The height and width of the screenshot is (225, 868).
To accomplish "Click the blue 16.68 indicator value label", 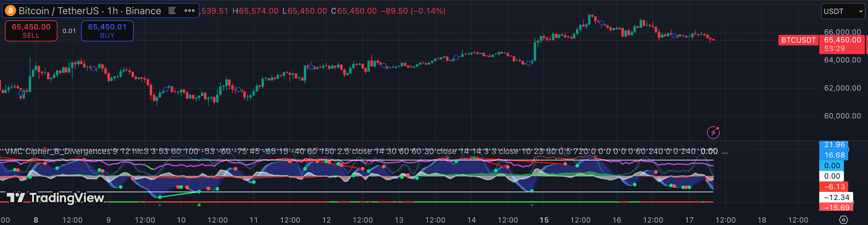I will click(834, 155).
